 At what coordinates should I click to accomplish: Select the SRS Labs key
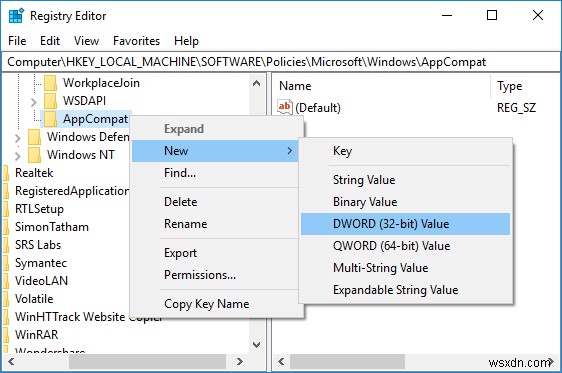pyautogui.click(x=38, y=245)
